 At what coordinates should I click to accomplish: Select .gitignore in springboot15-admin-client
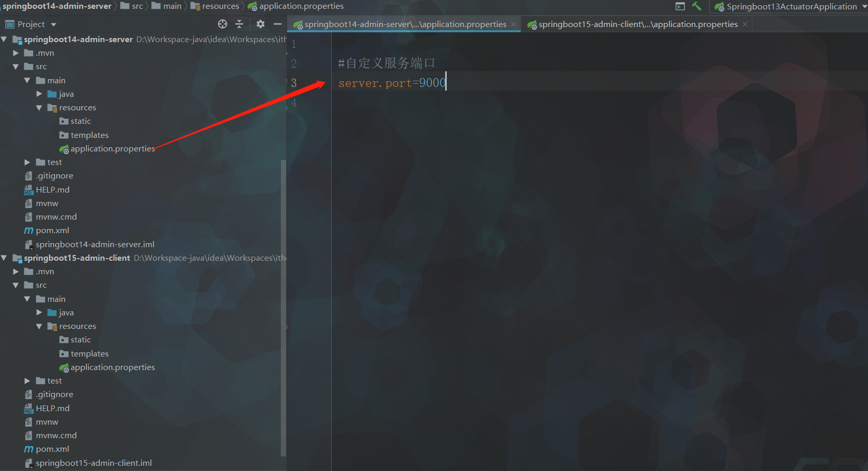[x=49, y=394]
